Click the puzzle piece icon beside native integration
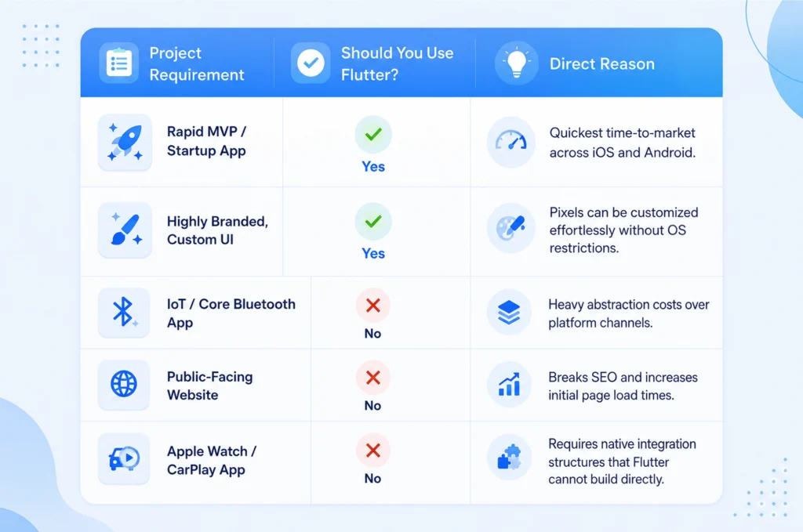 (509, 458)
